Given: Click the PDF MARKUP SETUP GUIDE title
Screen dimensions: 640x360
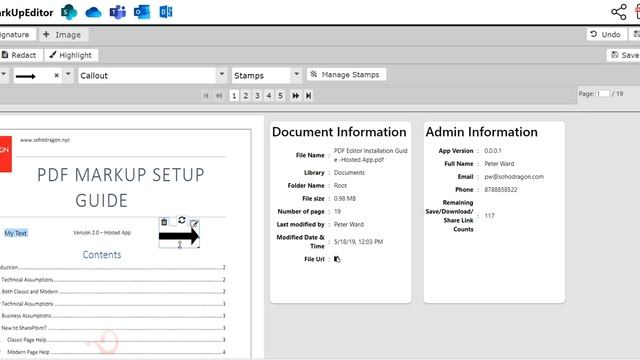Looking at the screenshot, I should 120,187.
